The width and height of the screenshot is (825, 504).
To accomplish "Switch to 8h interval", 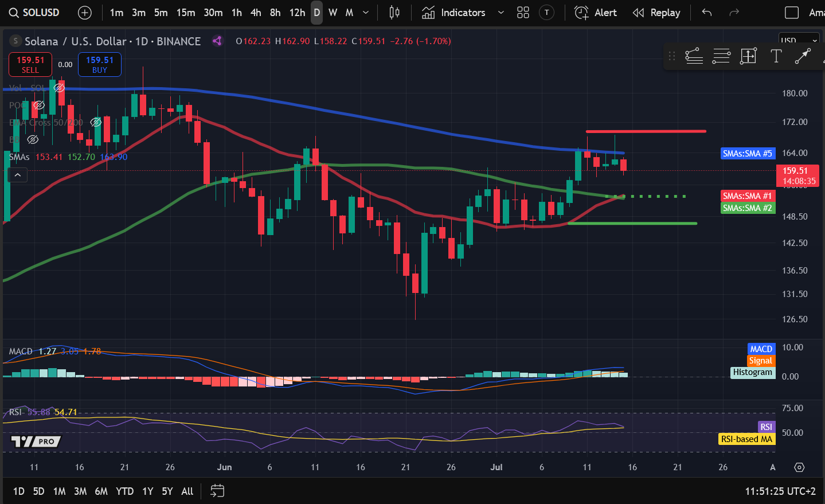I will [x=275, y=13].
